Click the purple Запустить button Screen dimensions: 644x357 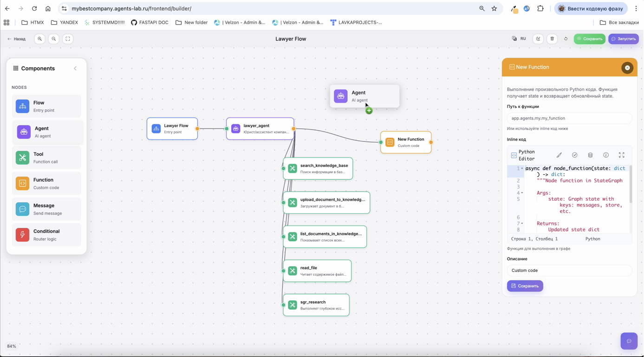pyautogui.click(x=623, y=39)
